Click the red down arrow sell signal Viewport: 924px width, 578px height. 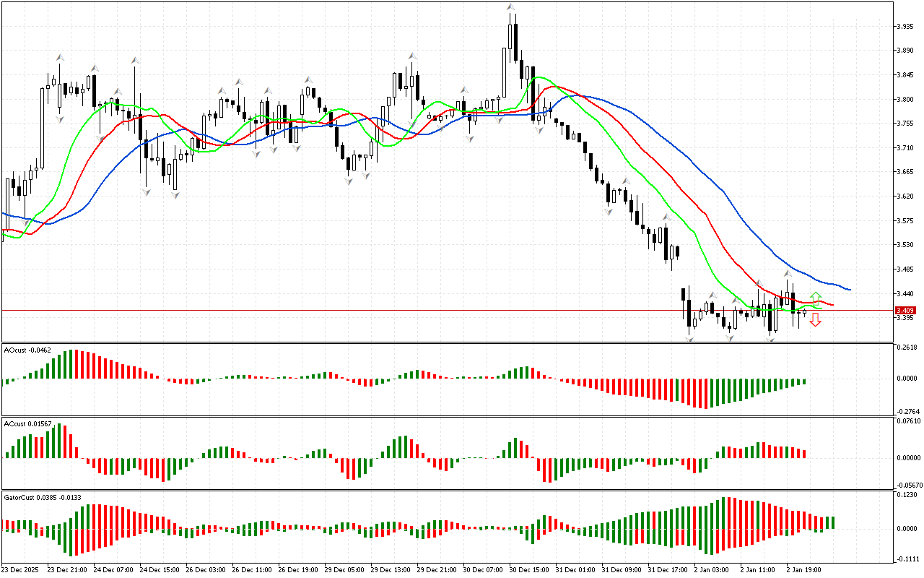pyautogui.click(x=815, y=319)
